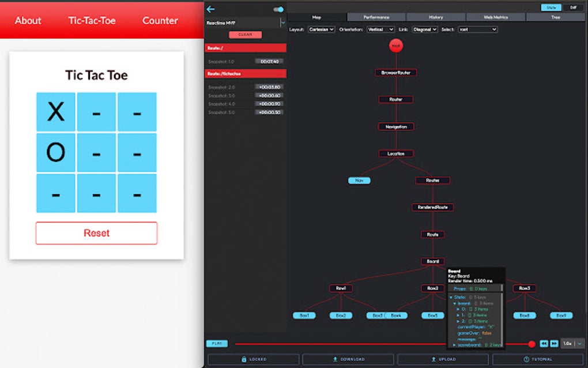588x368 pixels.
Task: Open the playback speed 1.0x dropdown
Action: 572,344
